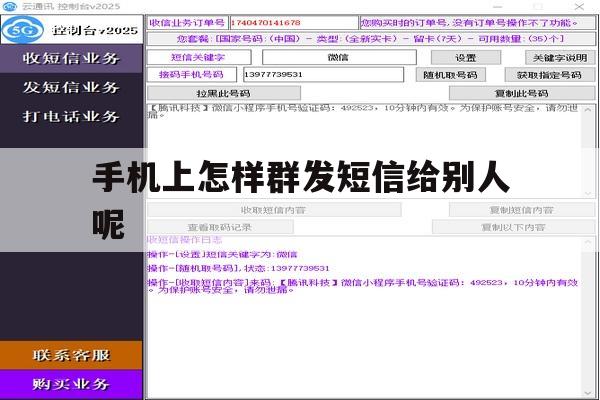Click the 获取指定号码 button
Image resolution: width=600 pixels, height=400 pixels.
click(x=550, y=75)
